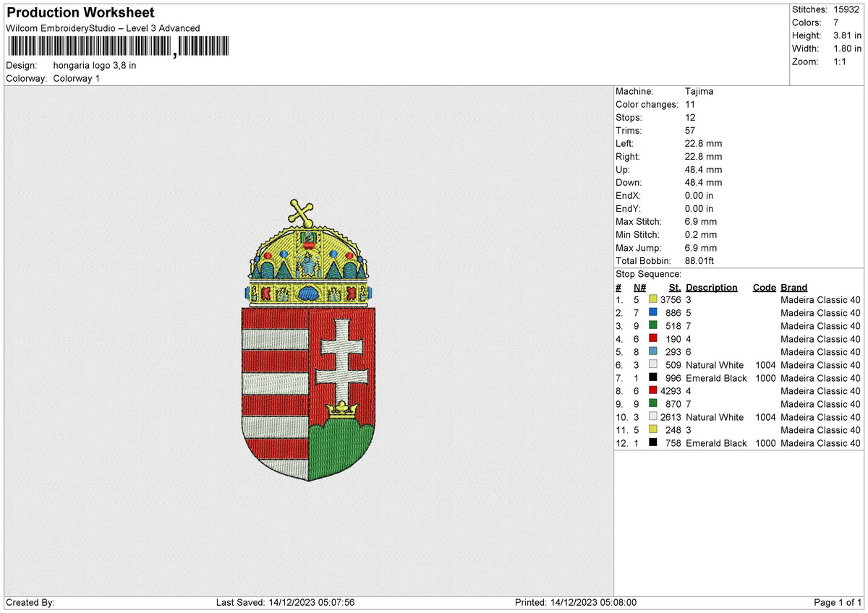Click the Down value 48.4 mm
The height and width of the screenshot is (613, 868).
click(703, 182)
